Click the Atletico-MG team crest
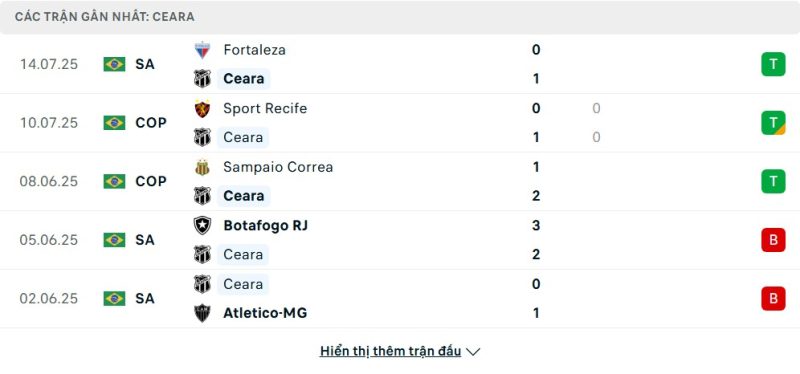Image resolution: width=800 pixels, height=374 pixels. (x=203, y=313)
